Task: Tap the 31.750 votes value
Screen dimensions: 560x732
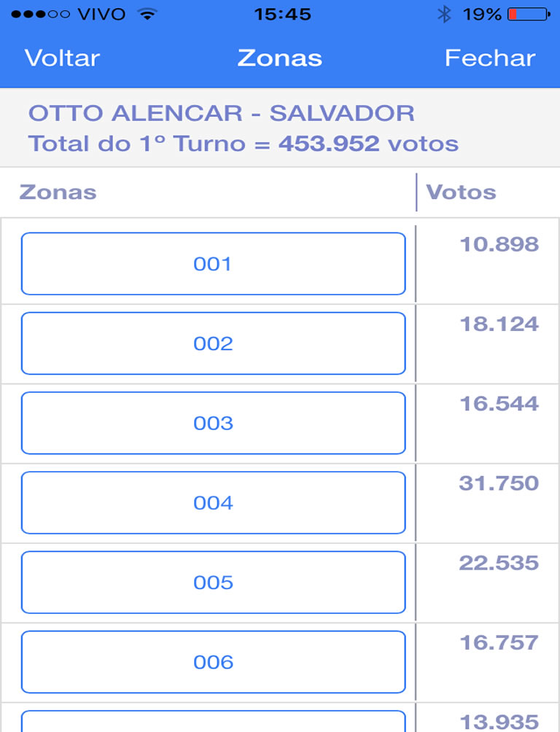Action: point(499,483)
